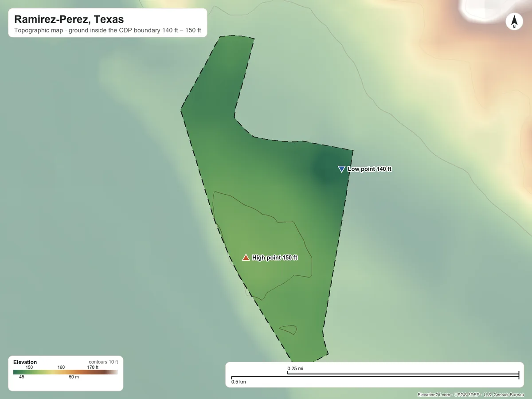Click the 'Elevation' legend heading
Viewport: 532px width, 399px height.
coord(25,362)
